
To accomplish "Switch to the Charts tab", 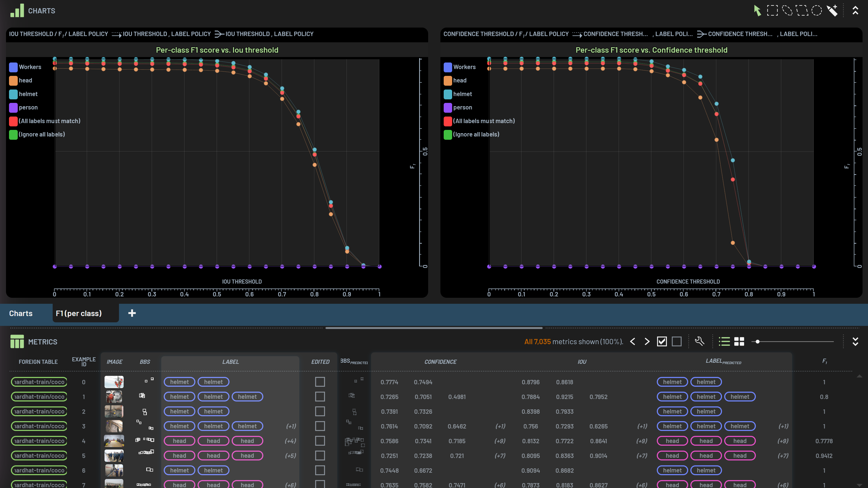I will point(21,313).
